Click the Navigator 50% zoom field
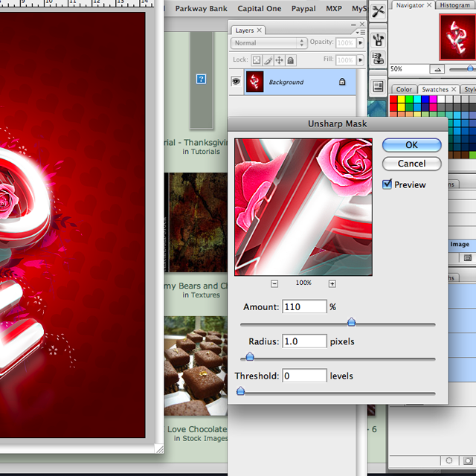Image resolution: width=476 pixels, height=476 pixels. point(409,69)
